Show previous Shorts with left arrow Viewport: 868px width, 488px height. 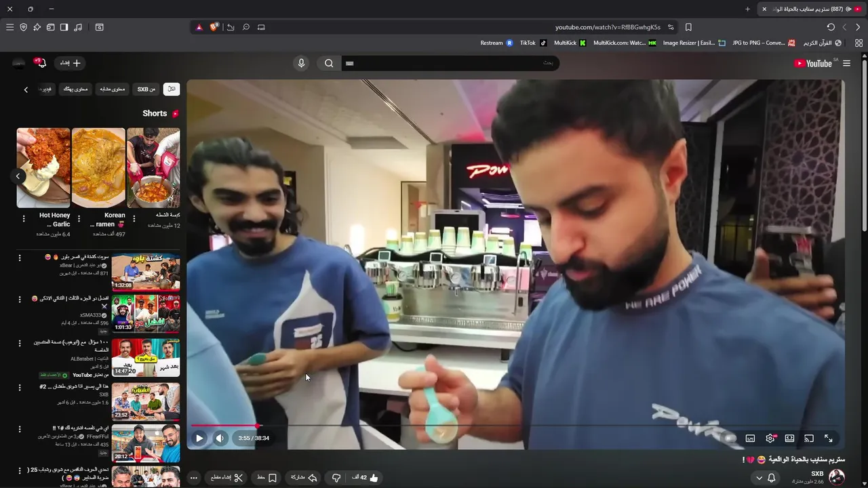[x=18, y=176]
